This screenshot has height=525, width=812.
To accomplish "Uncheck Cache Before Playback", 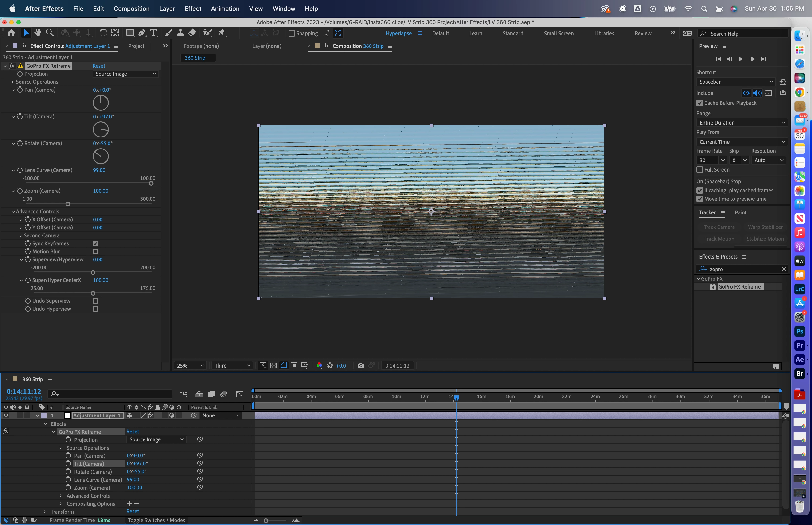I will pyautogui.click(x=699, y=103).
